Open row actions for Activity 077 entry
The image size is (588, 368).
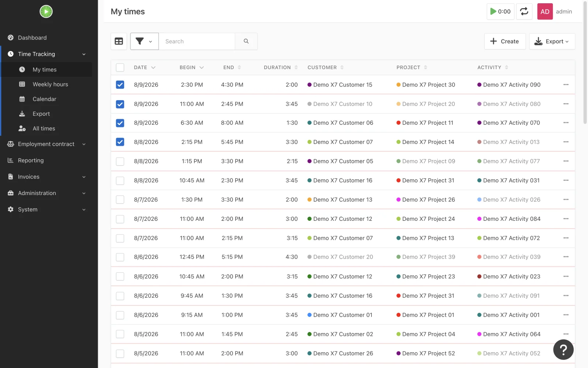pos(566,161)
